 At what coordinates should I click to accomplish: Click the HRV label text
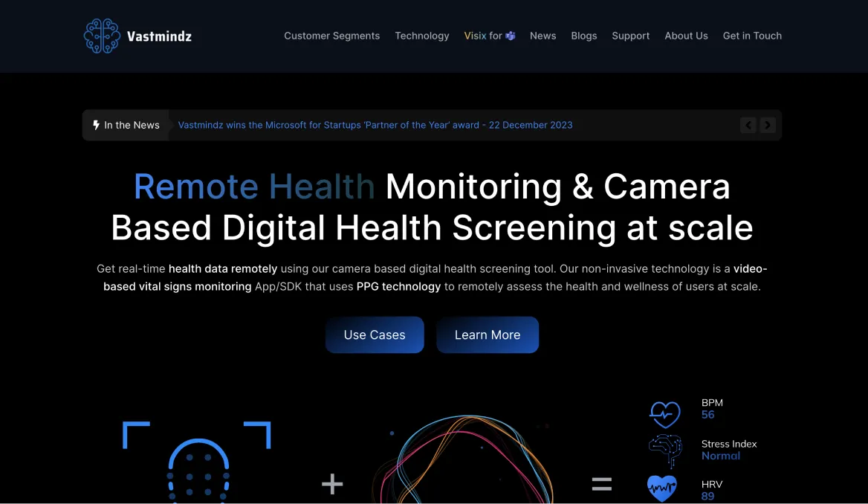[x=712, y=484]
